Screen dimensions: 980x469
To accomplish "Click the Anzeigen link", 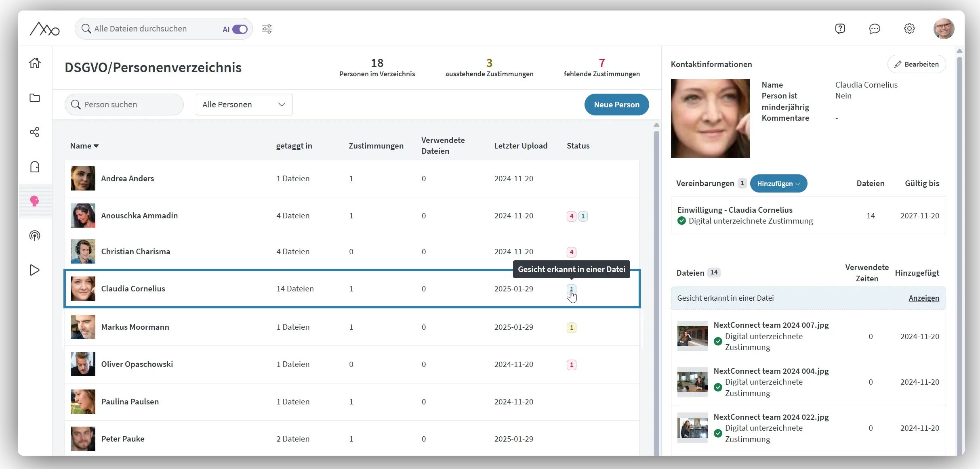I will (924, 298).
